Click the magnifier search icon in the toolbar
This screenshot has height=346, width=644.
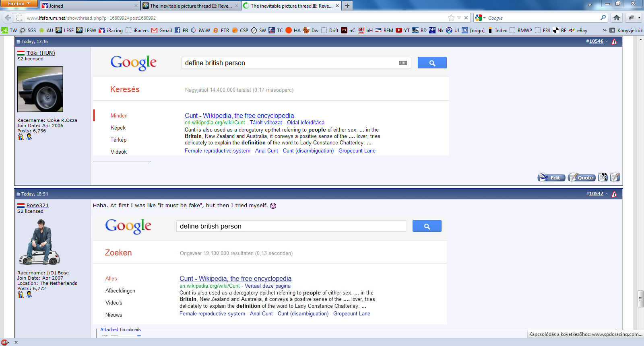click(603, 18)
